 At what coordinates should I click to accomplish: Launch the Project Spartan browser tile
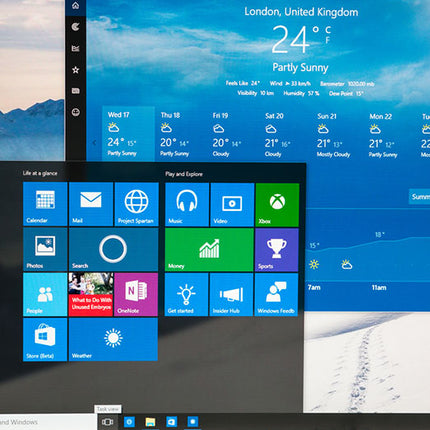[136, 204]
